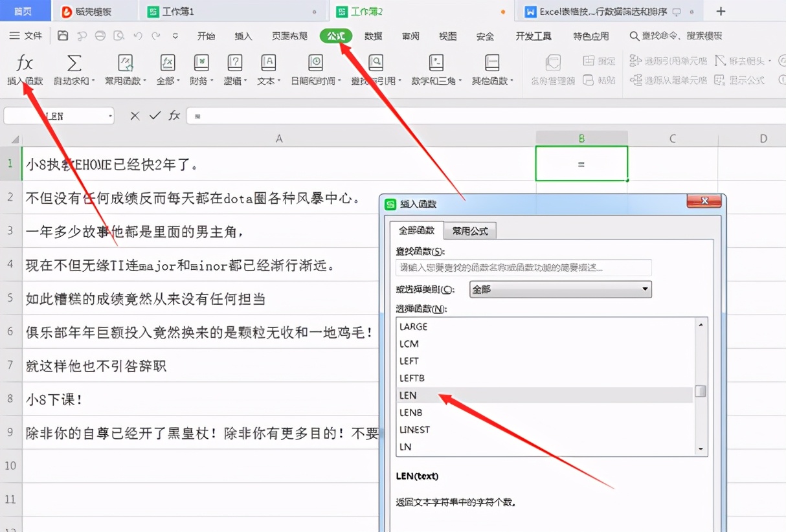Click the Undo arrow icon
Viewport: 786px width, 532px height.
[138, 36]
